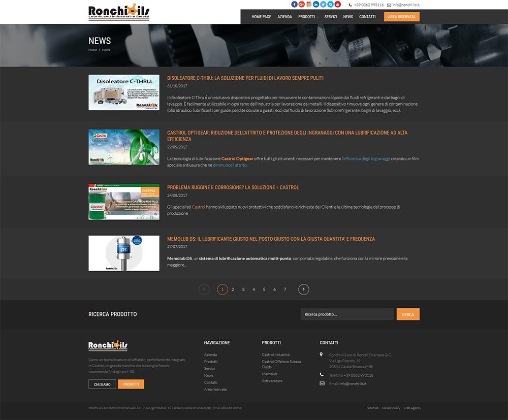Click the Home breadcrumb link
Viewport: 508px width, 420px height.
click(92, 50)
